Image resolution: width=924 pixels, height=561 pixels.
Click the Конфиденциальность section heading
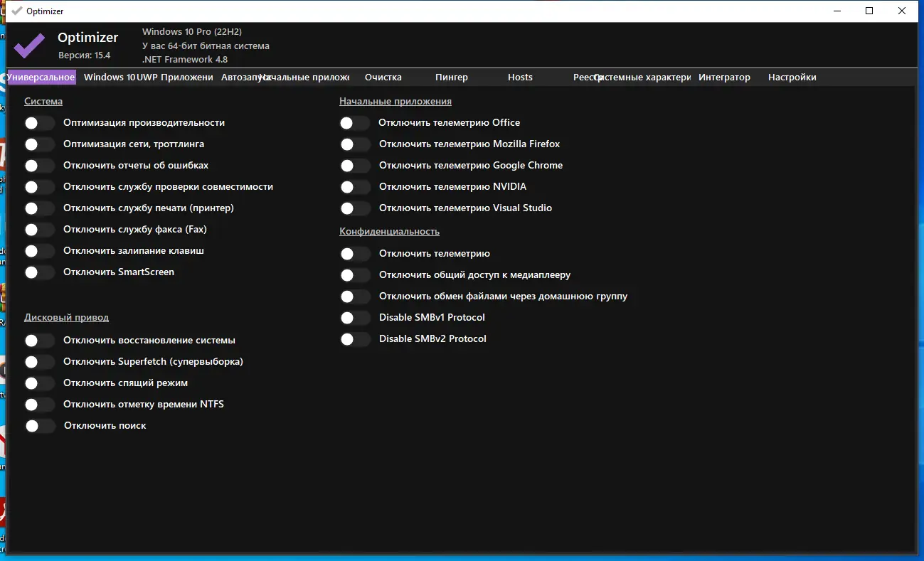coord(389,231)
